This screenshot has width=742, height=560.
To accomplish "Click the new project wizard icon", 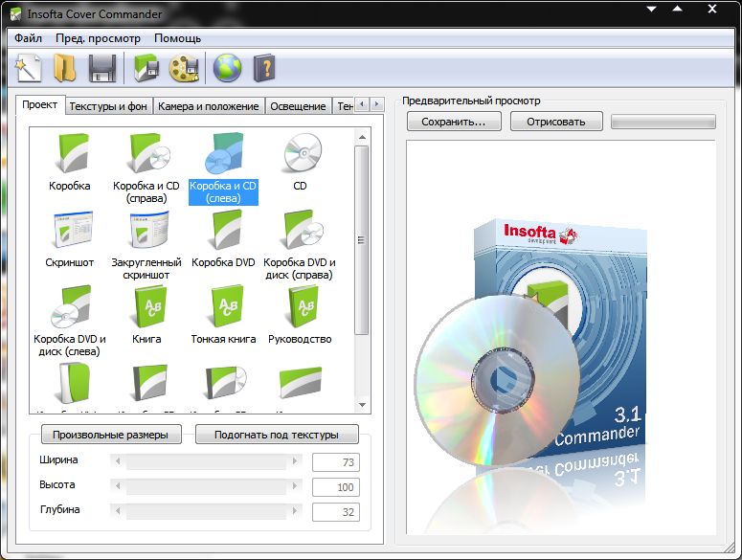I will tap(29, 68).
